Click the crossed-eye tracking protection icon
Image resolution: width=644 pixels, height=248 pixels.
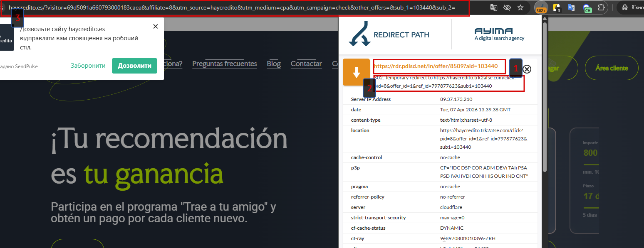(507, 7)
